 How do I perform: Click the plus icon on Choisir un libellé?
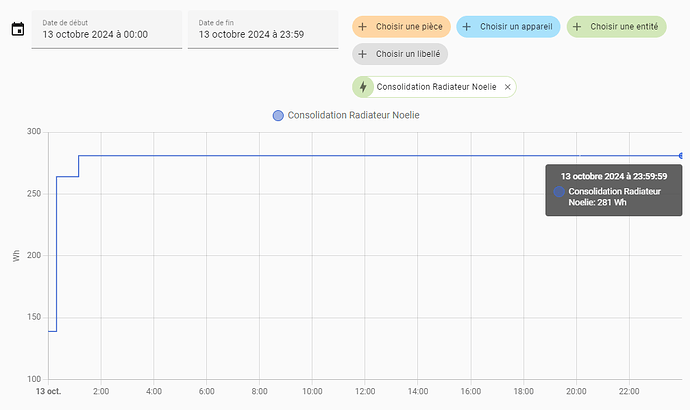[363, 54]
